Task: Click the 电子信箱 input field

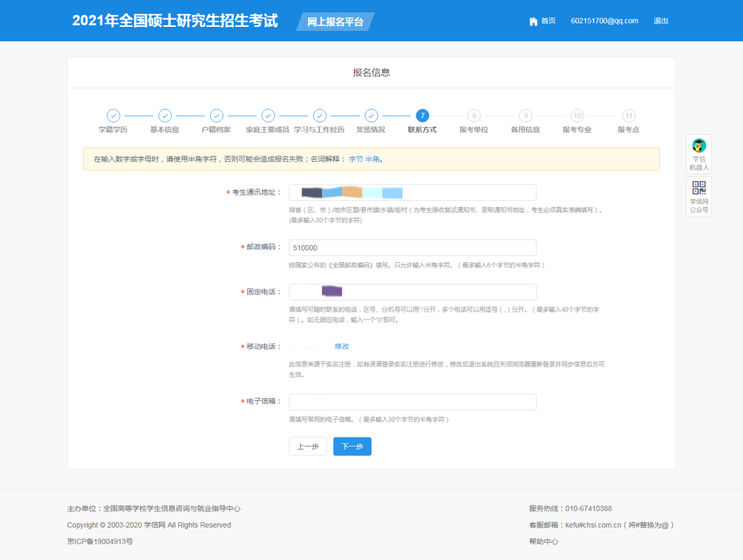Action: coord(413,400)
